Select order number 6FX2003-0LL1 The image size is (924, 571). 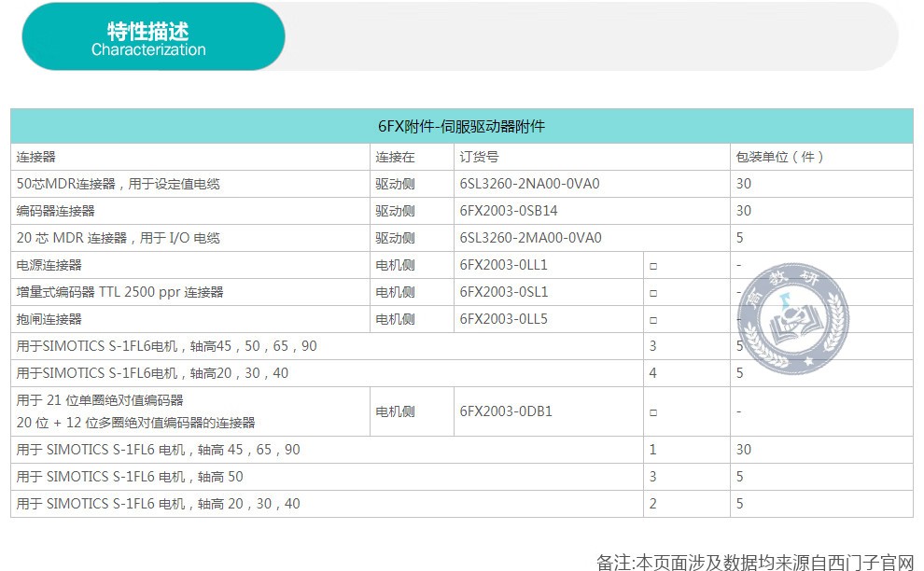[503, 265]
